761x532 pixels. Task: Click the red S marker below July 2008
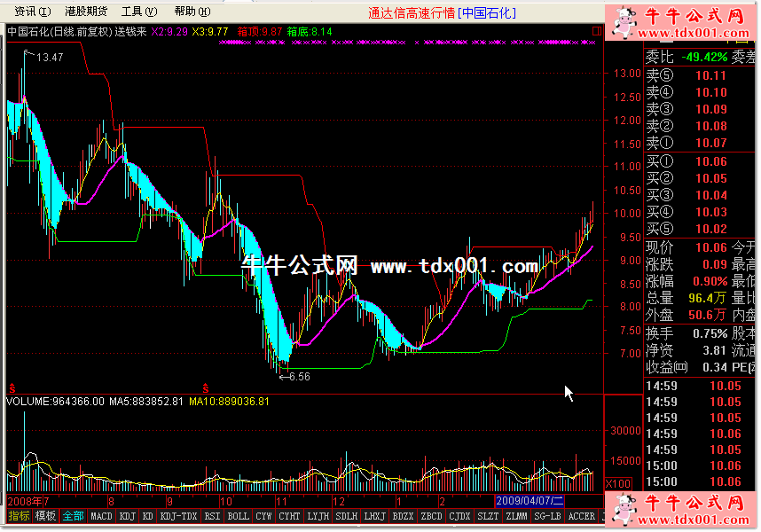pos(12,388)
